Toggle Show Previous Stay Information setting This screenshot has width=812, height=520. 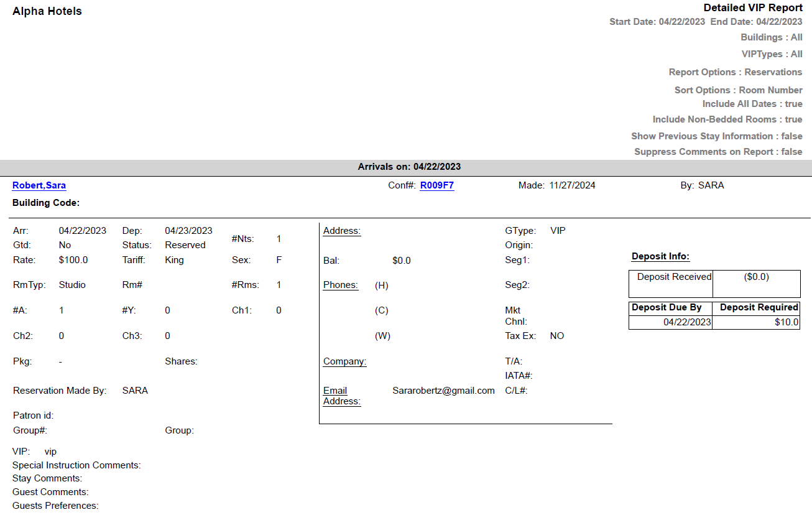717,136
